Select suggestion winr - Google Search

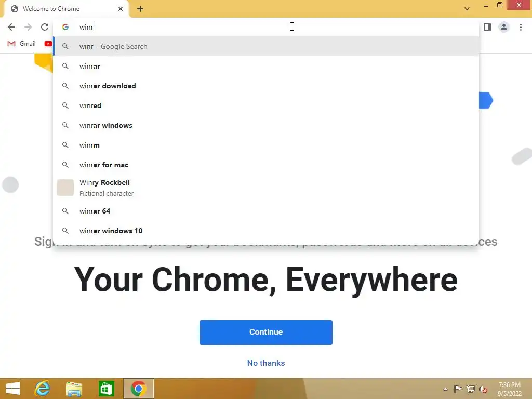tap(266, 46)
